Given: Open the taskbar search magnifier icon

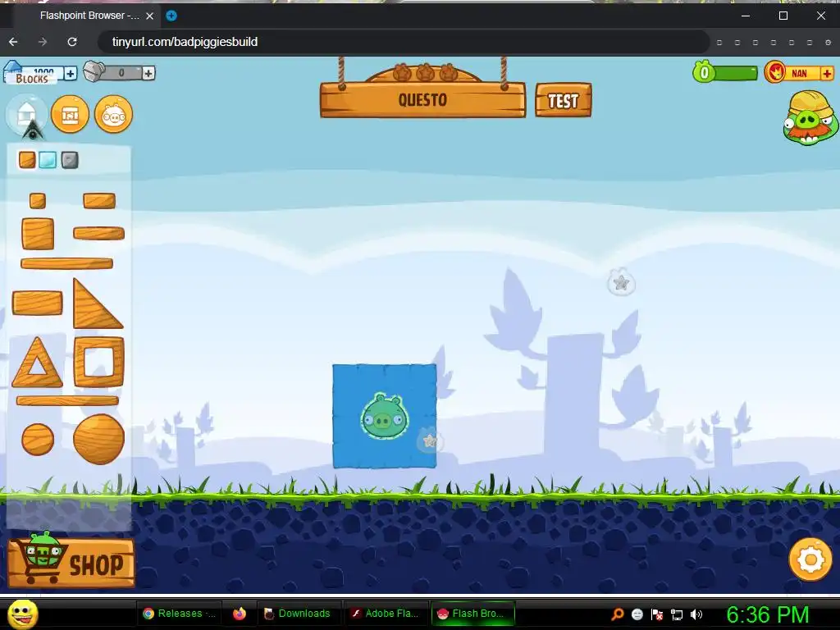Looking at the screenshot, I should 618,614.
